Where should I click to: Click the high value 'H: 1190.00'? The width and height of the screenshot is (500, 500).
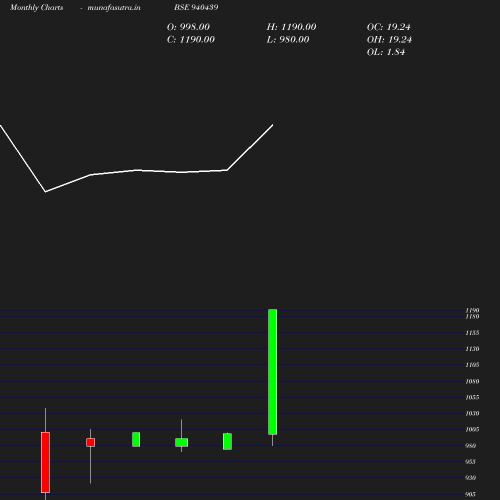pos(291,27)
